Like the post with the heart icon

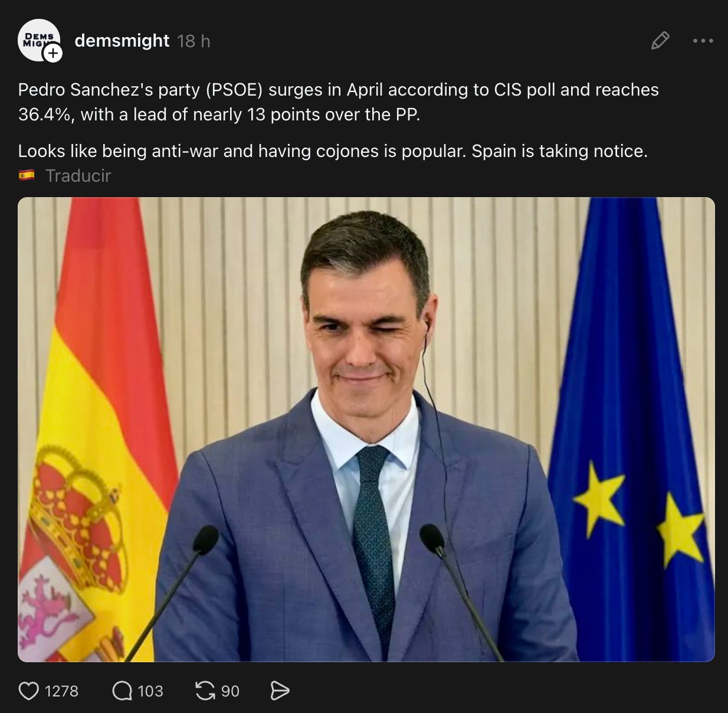tap(28, 691)
